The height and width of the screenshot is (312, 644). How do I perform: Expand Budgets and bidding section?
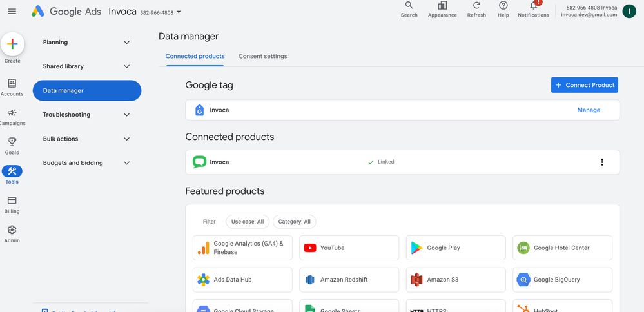click(86, 163)
